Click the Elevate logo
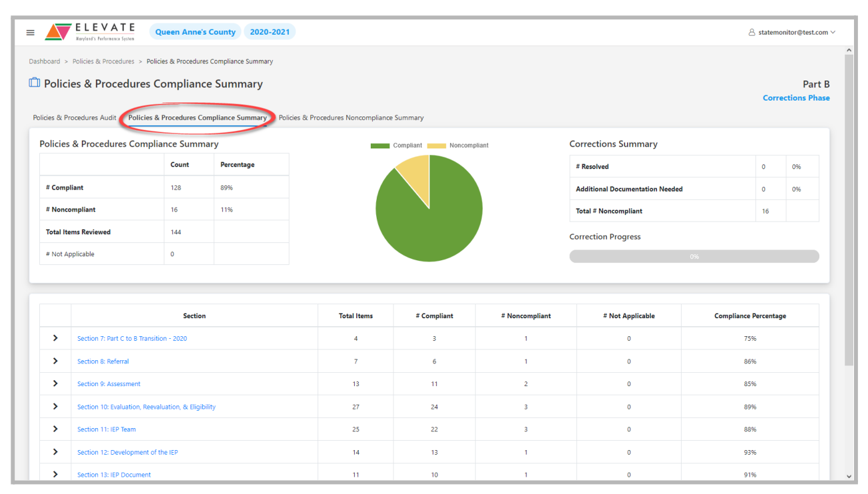This screenshot has width=868, height=494. 91,32
